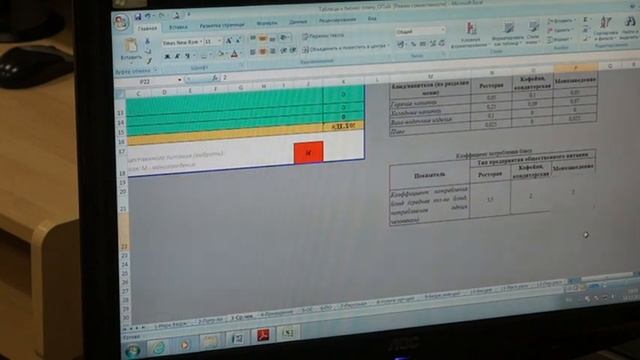Toggle top vertical alignment
The width and height of the screenshot is (640, 360).
253,39
